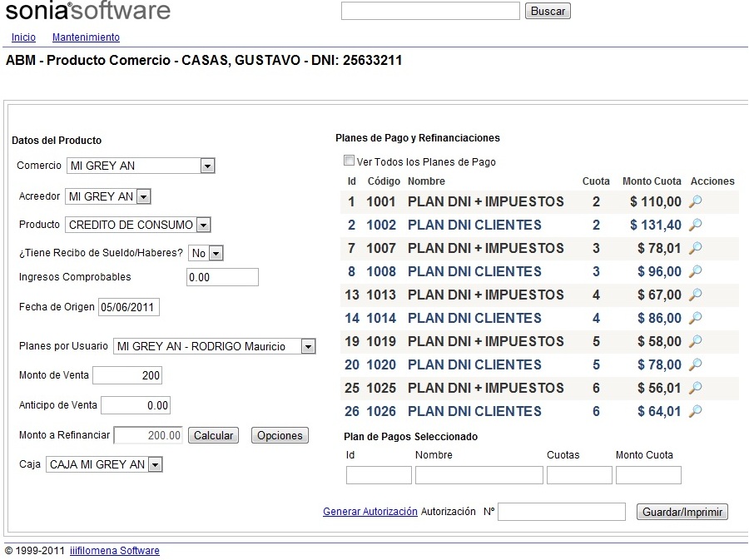Click Generar Autorización link
The width and height of the screenshot is (749, 560).
click(370, 511)
